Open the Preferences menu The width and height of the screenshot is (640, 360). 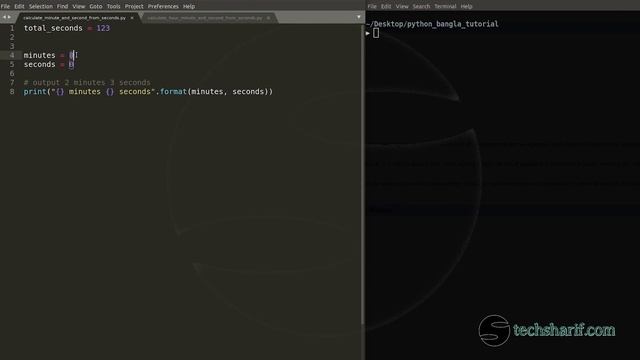tap(163, 6)
